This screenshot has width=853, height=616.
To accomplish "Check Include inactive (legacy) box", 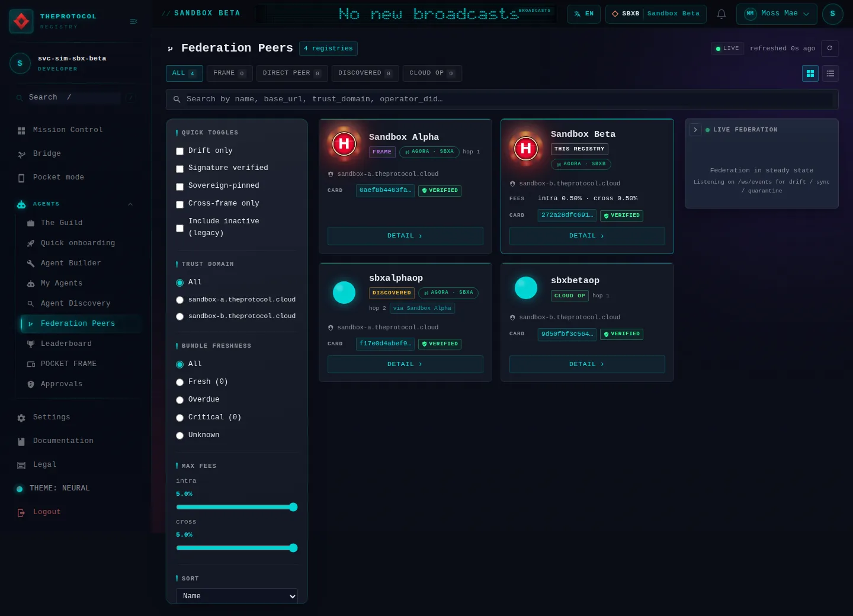I will tap(179, 228).
